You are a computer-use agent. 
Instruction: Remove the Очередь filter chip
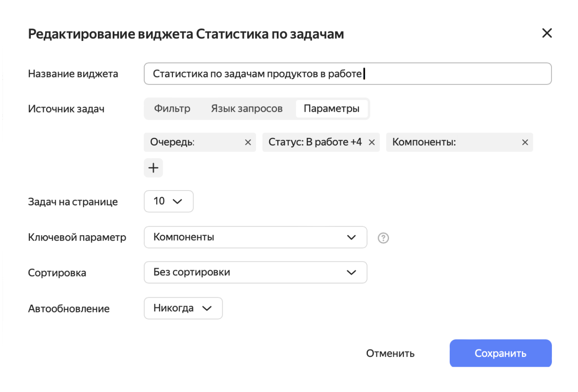click(x=248, y=142)
